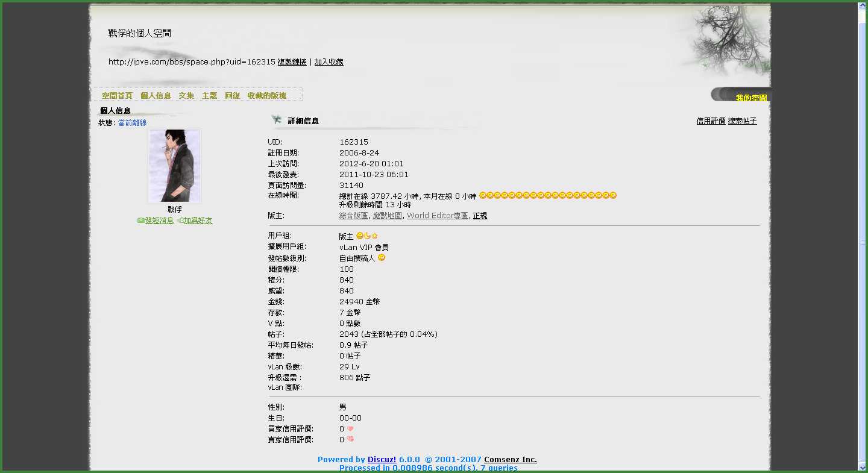
Task: Open the 信用評價 link
Action: 711,121
